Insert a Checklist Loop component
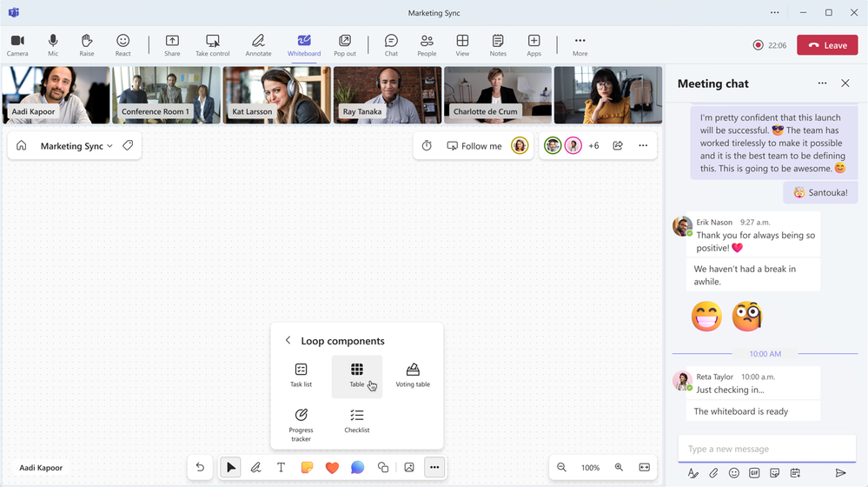868x487 pixels. pos(357,421)
